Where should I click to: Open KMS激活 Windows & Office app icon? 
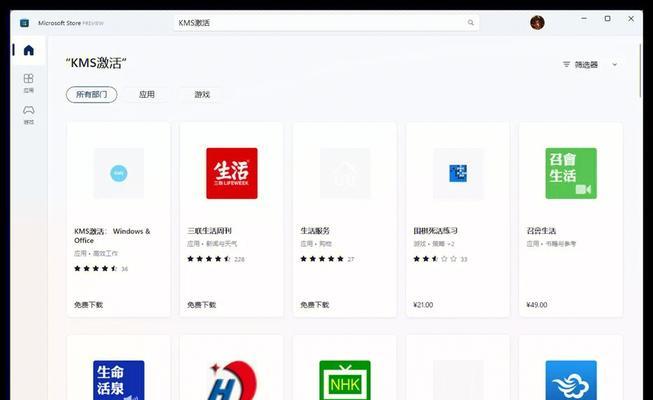click(119, 173)
